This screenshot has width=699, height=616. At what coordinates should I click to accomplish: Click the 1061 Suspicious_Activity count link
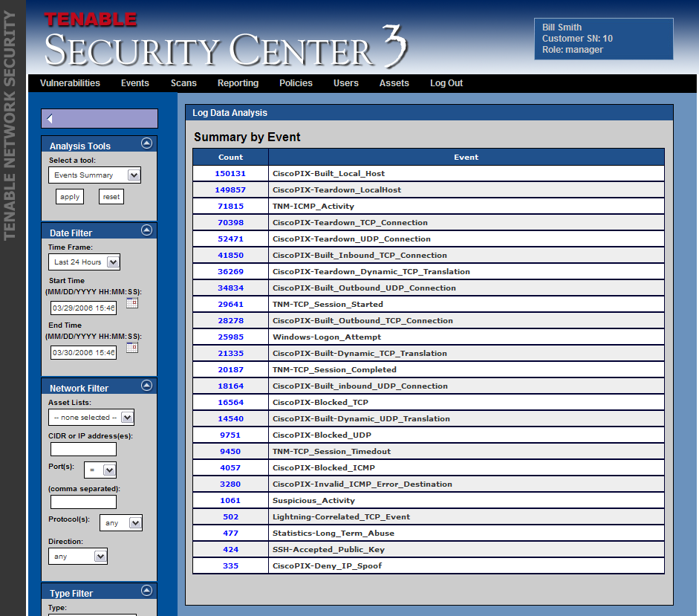(230, 501)
